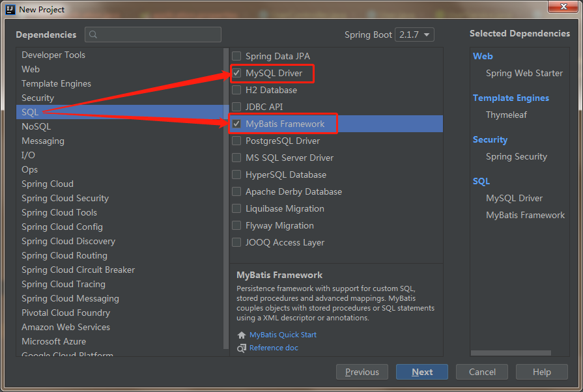Click Selected Dependencies horizontal scrollbar
This screenshot has width=583, height=392.
pyautogui.click(x=511, y=353)
